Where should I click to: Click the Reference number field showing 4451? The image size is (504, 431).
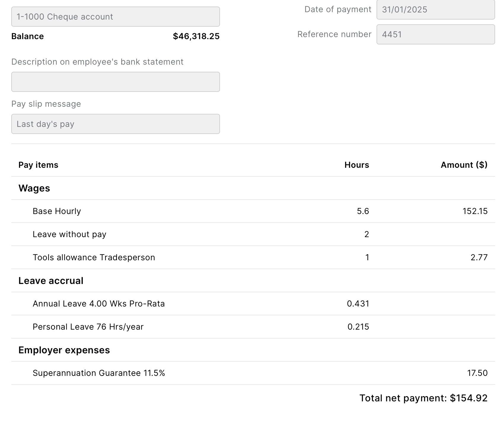point(435,34)
